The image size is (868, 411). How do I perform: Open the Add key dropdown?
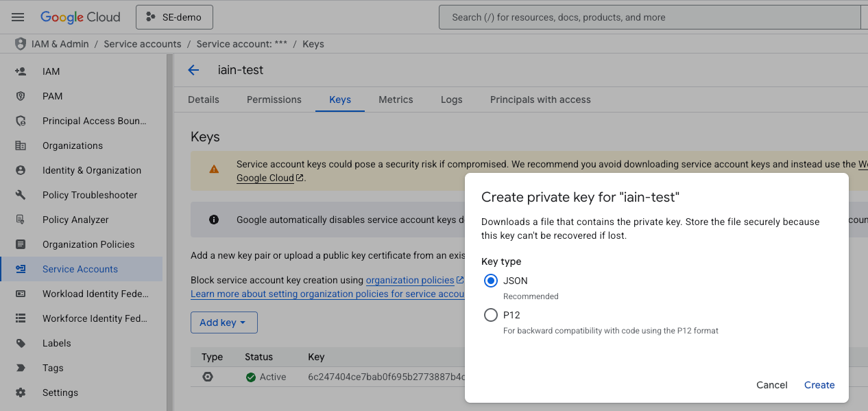[x=224, y=322]
